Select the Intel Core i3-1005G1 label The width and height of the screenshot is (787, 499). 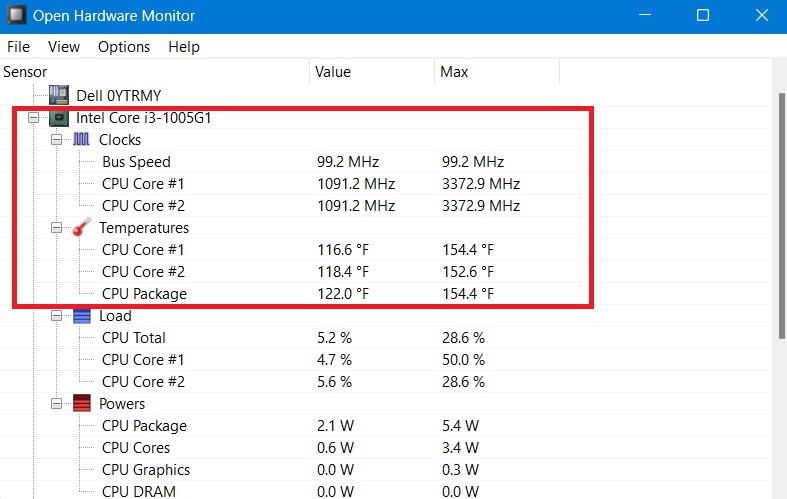click(x=144, y=118)
